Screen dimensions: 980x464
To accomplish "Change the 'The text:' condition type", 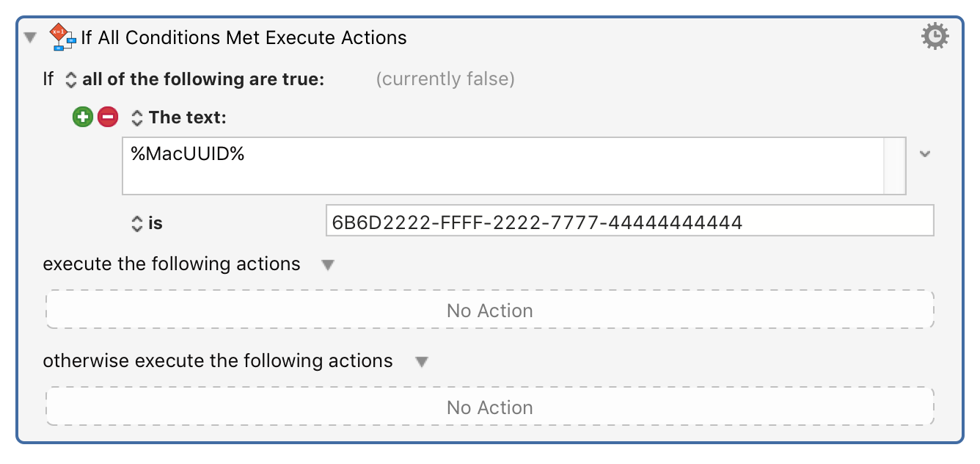I will click(136, 117).
